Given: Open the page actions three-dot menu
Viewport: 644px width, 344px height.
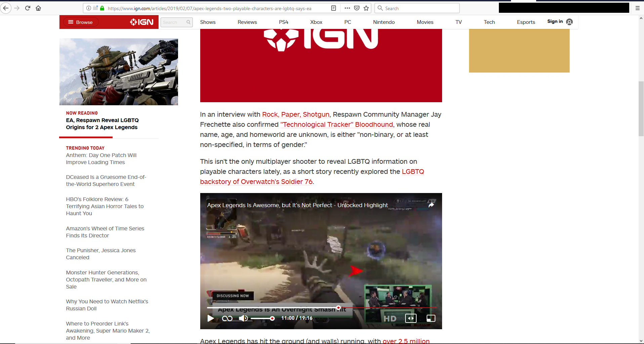Looking at the screenshot, I should [347, 8].
